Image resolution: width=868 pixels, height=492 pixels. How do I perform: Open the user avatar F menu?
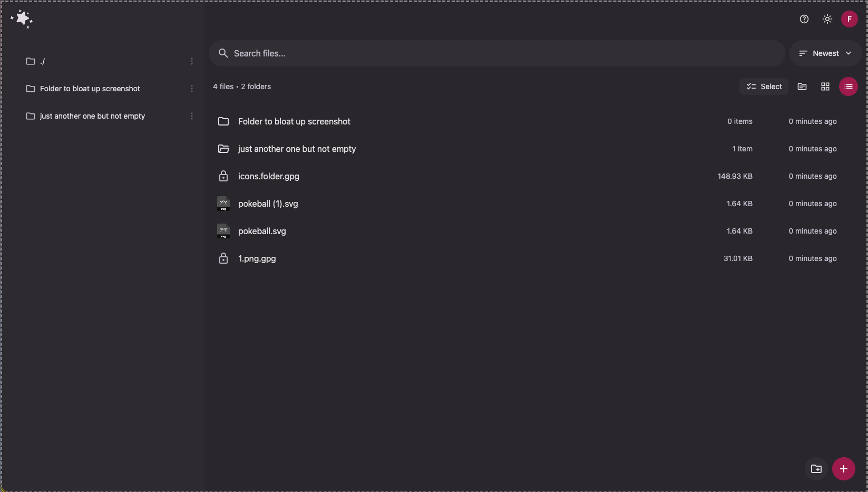(x=849, y=19)
